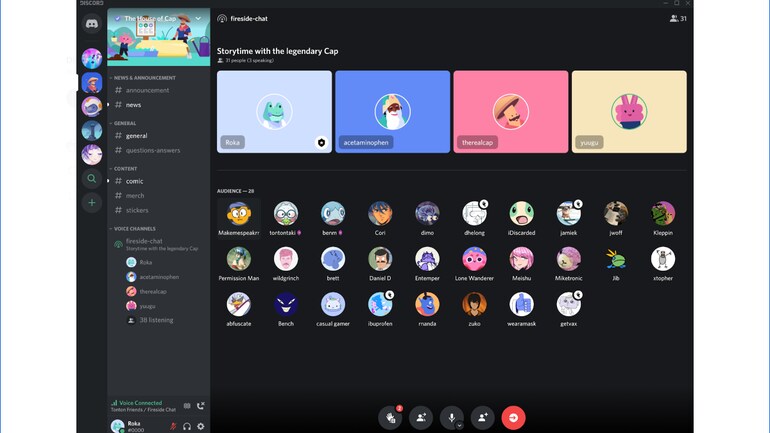Image resolution: width=770 pixels, height=433 pixels.
Task: Open the raised hand speaker requests
Action: pos(391,417)
